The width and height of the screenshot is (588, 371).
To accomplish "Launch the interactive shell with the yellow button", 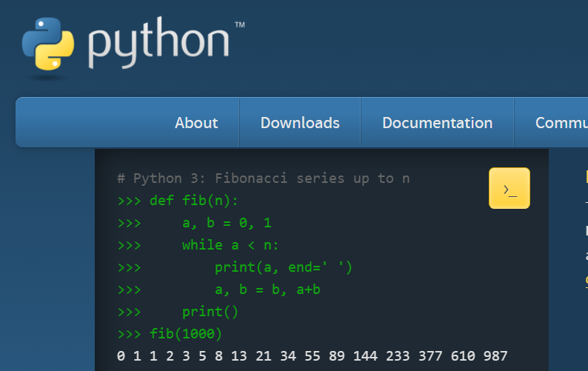I will click(x=510, y=188).
